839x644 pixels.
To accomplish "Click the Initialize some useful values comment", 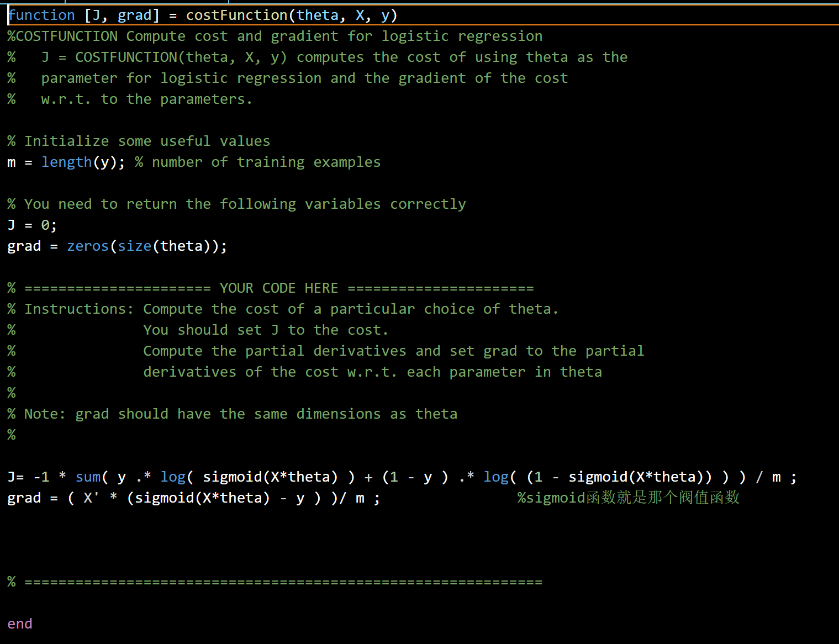I will [x=147, y=141].
